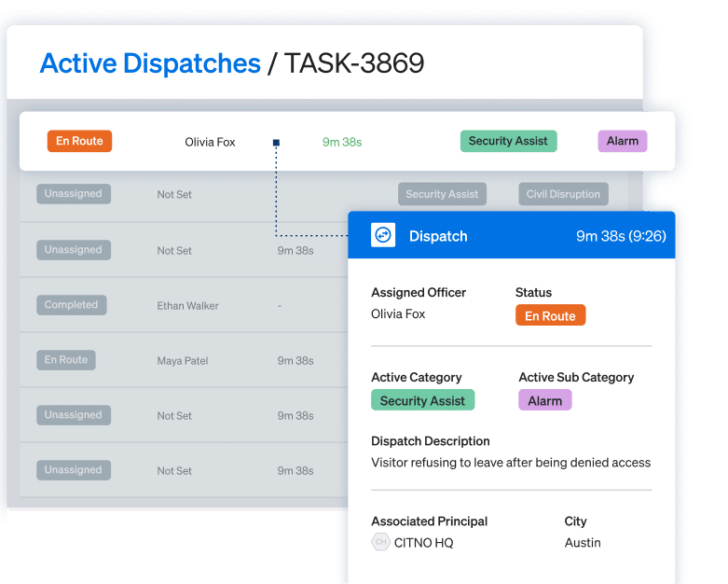
Task: Click the 9m 38s (9:26) timer in panel header
Action: (x=621, y=236)
